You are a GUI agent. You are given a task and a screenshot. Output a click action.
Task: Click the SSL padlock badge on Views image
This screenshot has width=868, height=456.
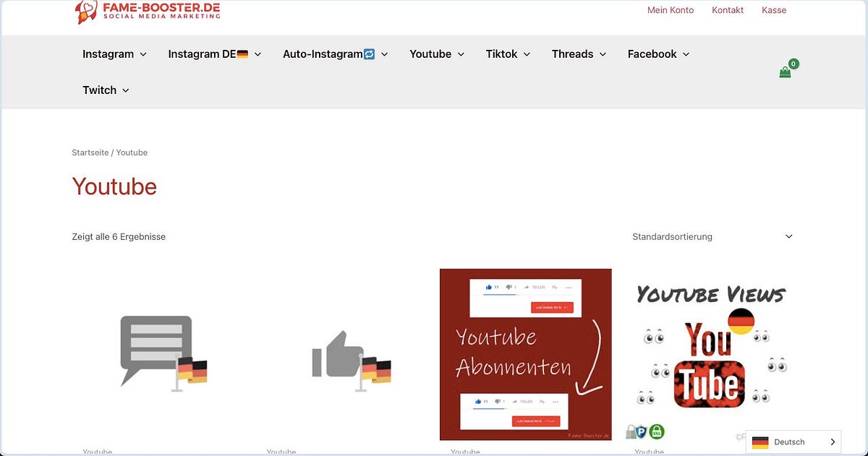[x=656, y=432]
